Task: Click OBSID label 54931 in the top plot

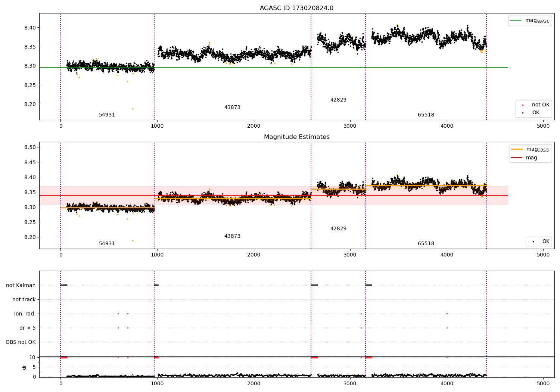Action: [x=107, y=115]
